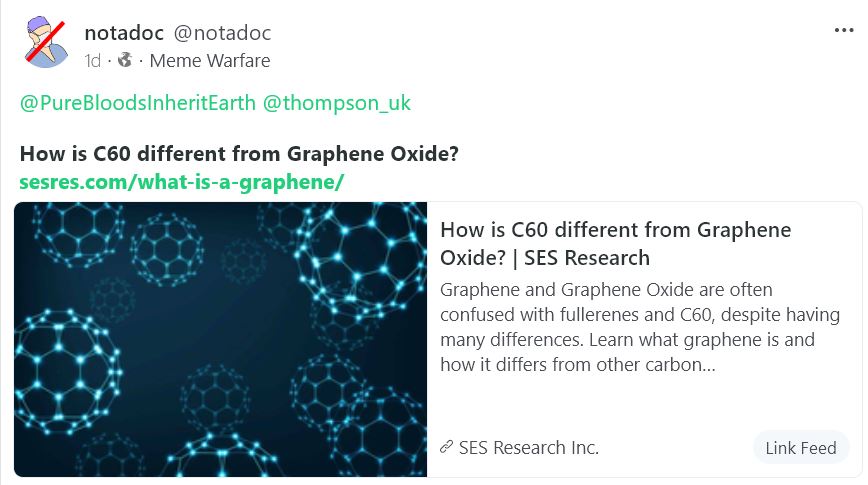Click the globe visibility icon
This screenshot has width=868, height=485.
125,60
